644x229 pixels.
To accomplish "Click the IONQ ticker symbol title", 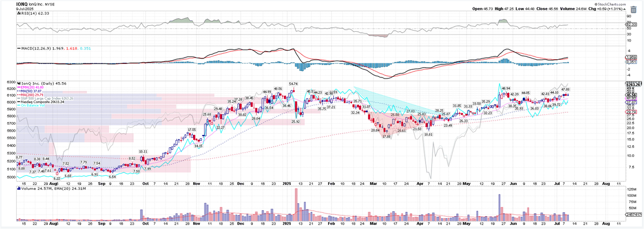I will [22, 4].
